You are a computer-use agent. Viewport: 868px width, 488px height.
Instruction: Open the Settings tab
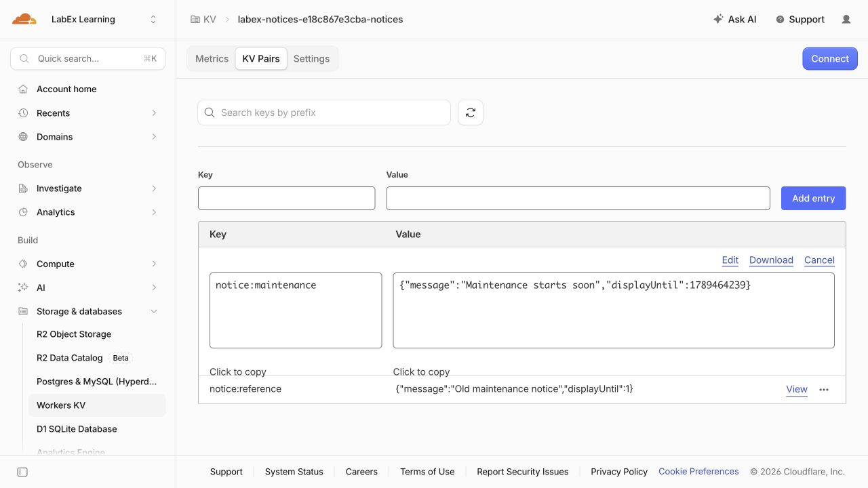pos(311,59)
